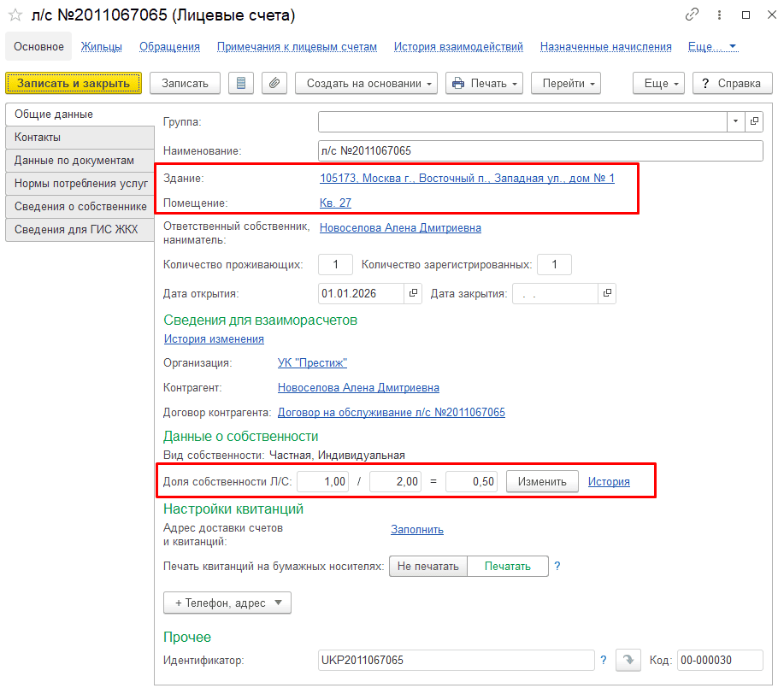784x694 pixels.
Task: Add account to favorites with star icon
Action: click(x=15, y=15)
